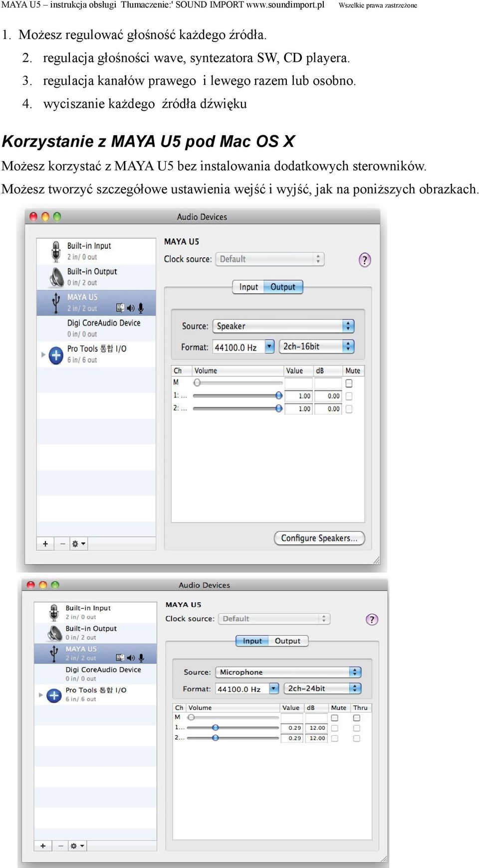Click MAYA U5 default input mic badge, upper window
479x868 pixels.
(x=141, y=309)
